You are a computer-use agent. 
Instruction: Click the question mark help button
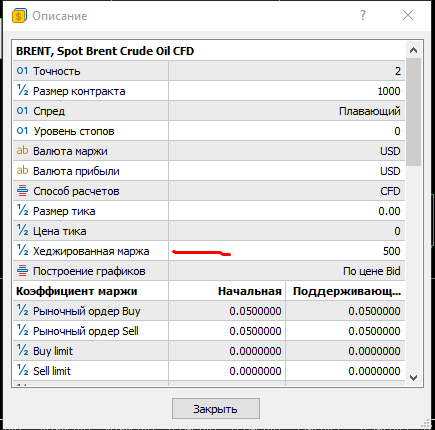363,15
